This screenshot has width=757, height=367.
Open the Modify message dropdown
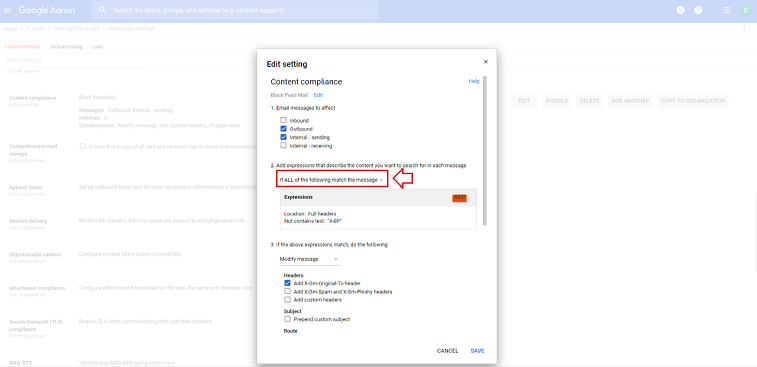click(309, 259)
